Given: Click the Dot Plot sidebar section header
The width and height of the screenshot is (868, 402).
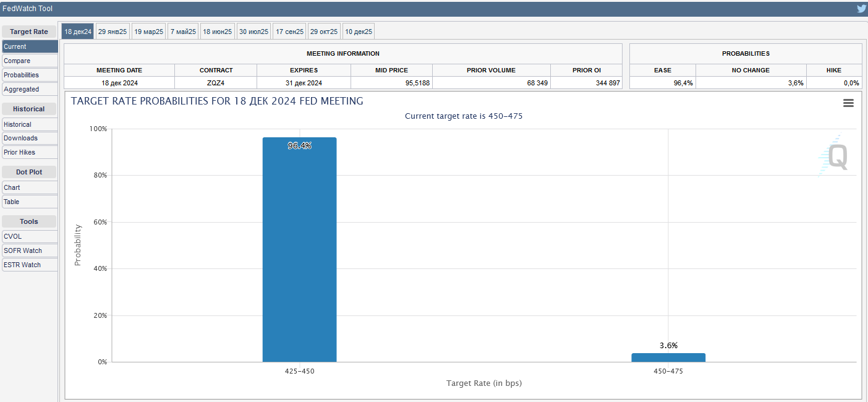Looking at the screenshot, I should click(x=29, y=172).
